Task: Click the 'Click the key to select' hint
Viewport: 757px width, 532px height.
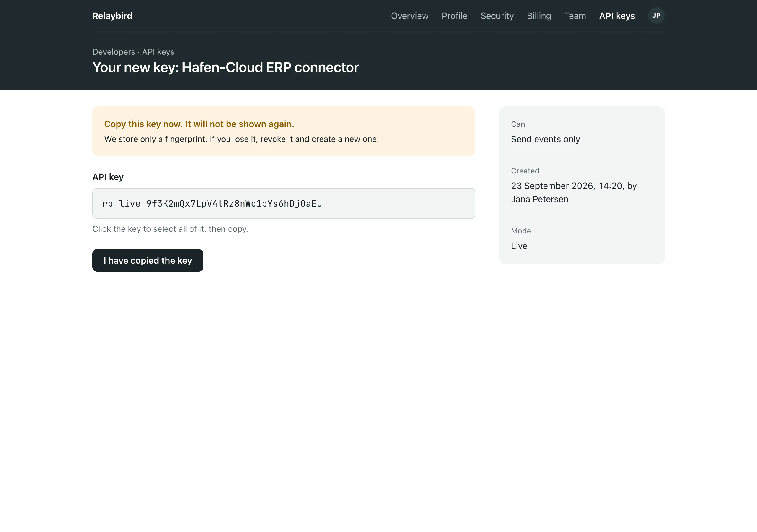Action: (170, 229)
